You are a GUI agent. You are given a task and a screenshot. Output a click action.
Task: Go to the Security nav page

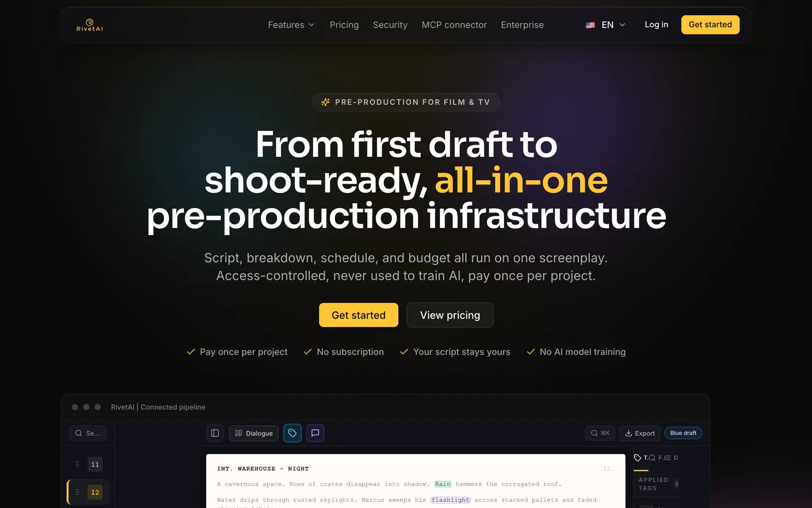[x=390, y=25]
